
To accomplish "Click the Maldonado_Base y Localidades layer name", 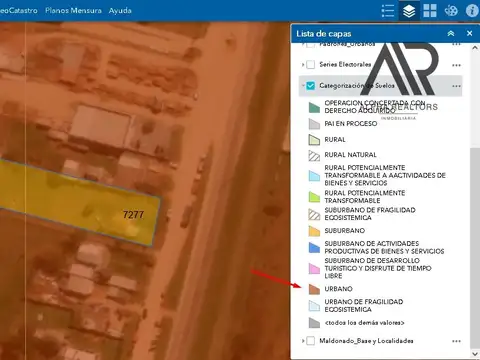I will point(366,341).
